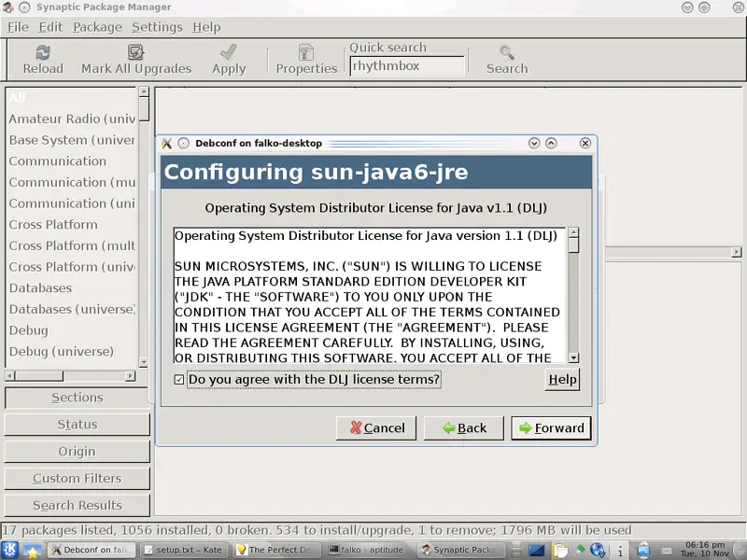Shade the Debconf window with down-chevron button
Viewport: 747px width, 560px height.
click(534, 144)
